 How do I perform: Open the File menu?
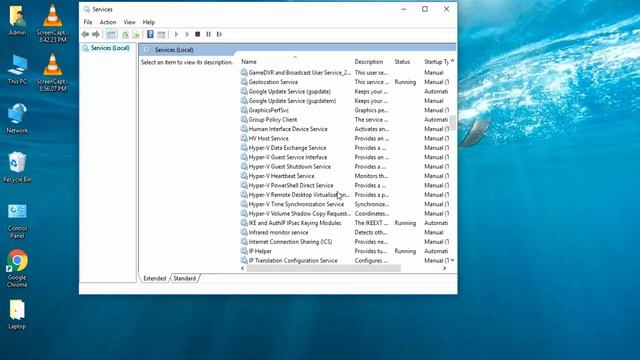click(x=88, y=22)
